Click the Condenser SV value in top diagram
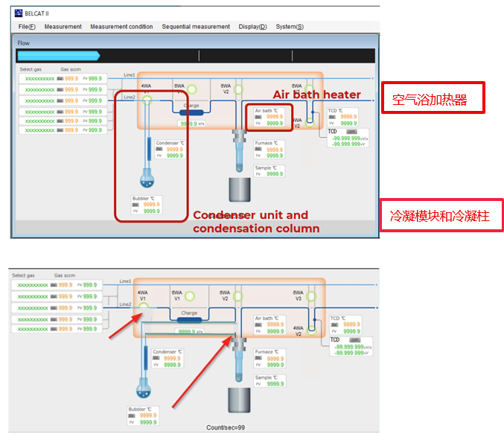Viewport: 504px width, 437px height. pos(174,149)
